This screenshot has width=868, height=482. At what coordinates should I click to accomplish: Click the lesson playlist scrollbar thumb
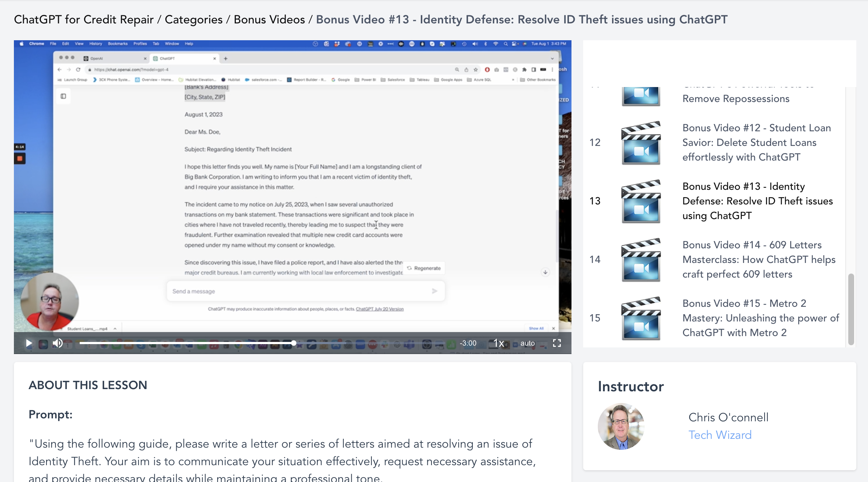click(x=851, y=309)
